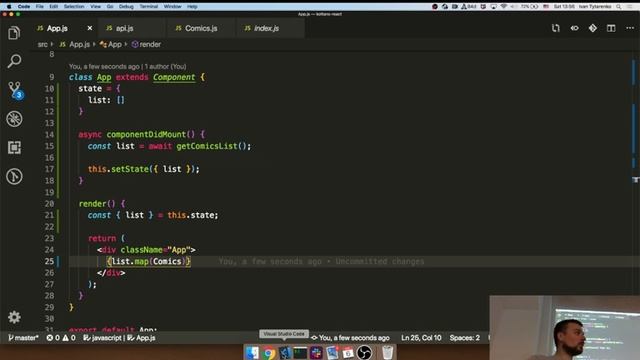Click the Open Changes icon in editor toolbar
Screen dimensions: 640x360
point(556,28)
